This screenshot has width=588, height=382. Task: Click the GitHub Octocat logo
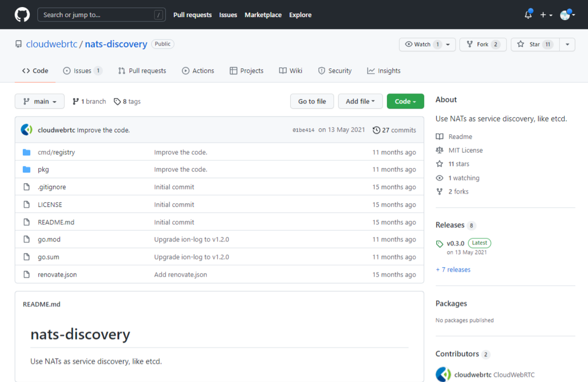[22, 15]
